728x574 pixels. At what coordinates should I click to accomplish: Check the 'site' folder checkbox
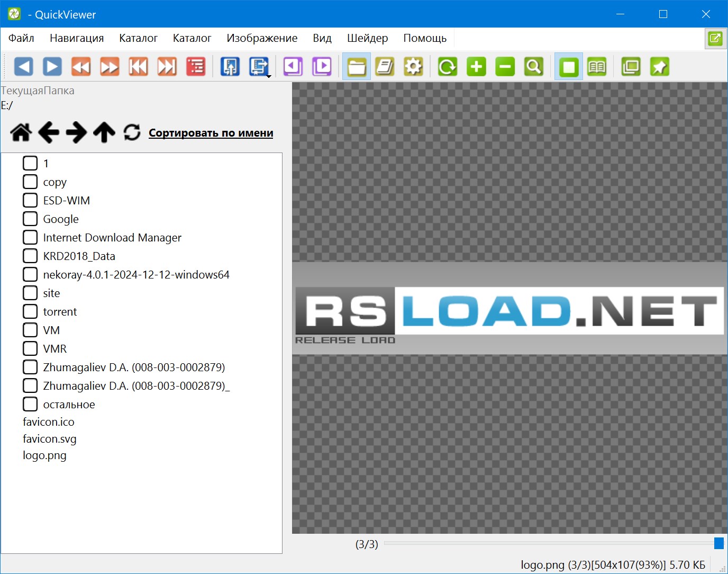(x=30, y=293)
